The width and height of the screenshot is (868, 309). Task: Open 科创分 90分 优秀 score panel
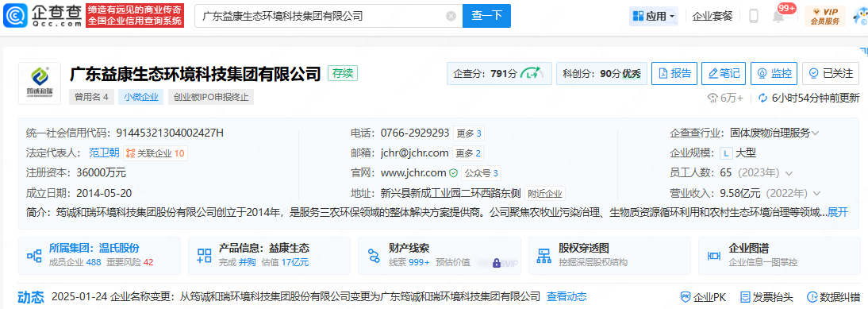[x=601, y=73]
